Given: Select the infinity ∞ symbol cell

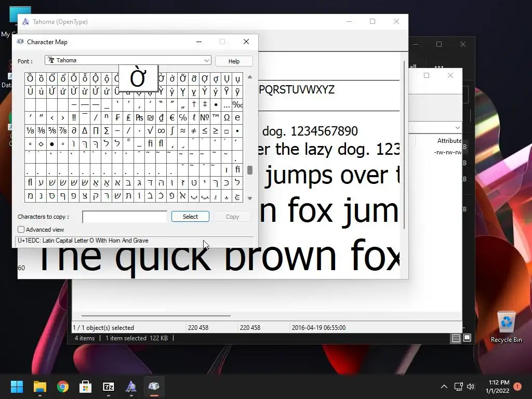Looking at the screenshot, I should tap(161, 130).
